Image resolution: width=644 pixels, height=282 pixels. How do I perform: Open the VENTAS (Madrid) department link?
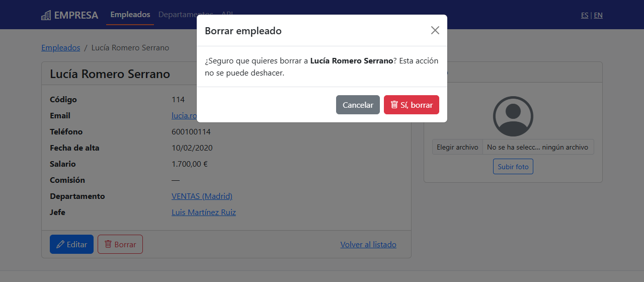pyautogui.click(x=202, y=196)
